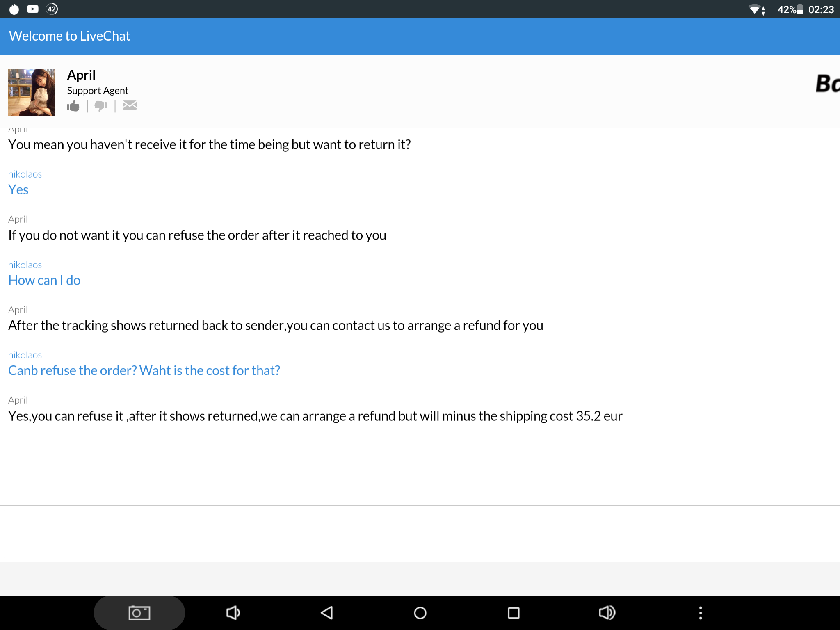Image resolution: width=840 pixels, height=630 pixels.
Task: Tap the YouTube notification icon
Action: [33, 9]
